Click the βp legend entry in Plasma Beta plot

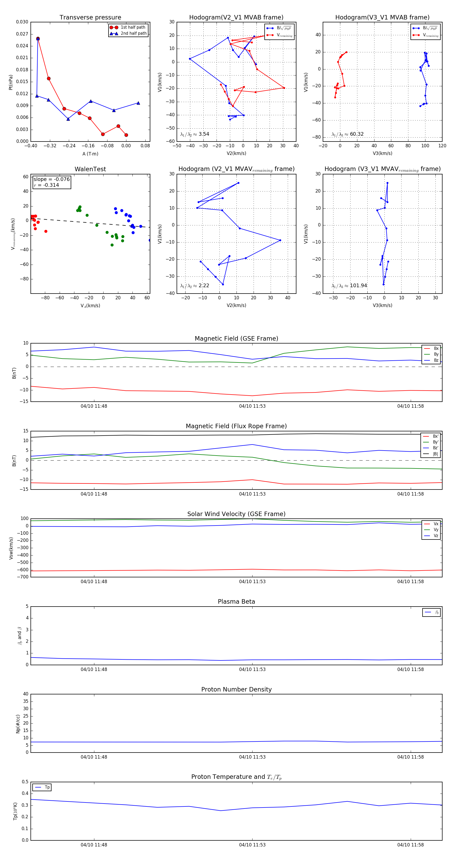[x=431, y=612]
